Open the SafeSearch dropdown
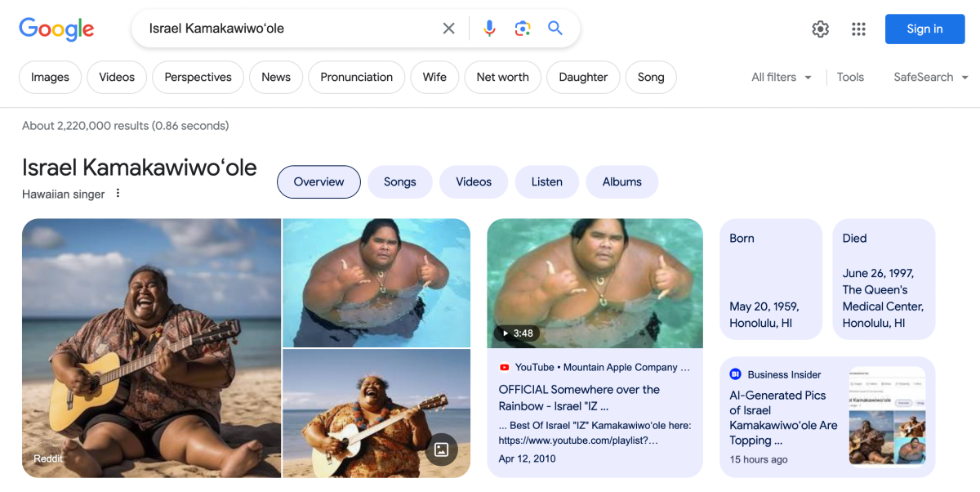Viewport: 980px width, 492px height. pos(931,77)
